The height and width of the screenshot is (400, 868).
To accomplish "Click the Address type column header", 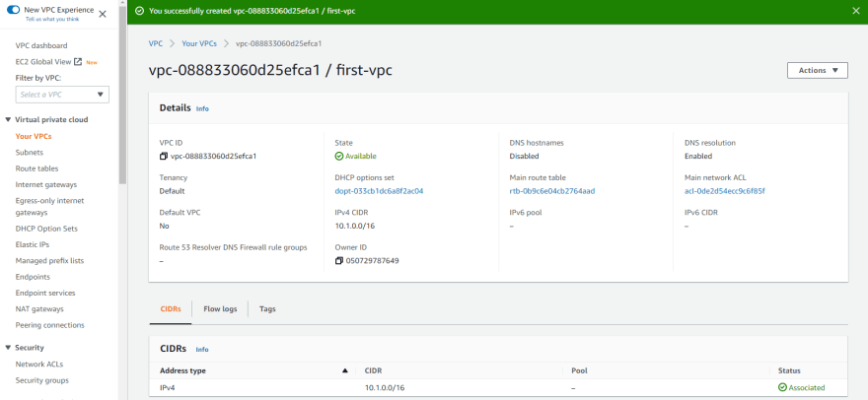I will coord(183,370).
